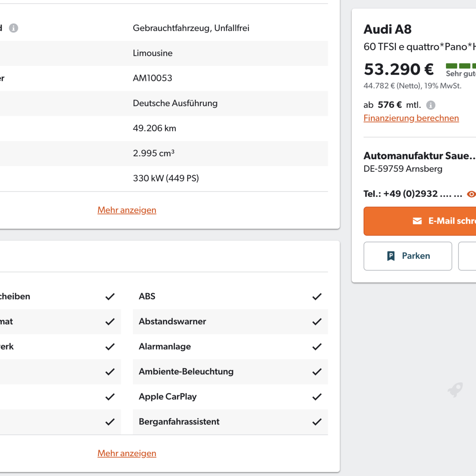The height and width of the screenshot is (476, 476).
Task: Click the Ambiente-Beleuchtung checkmark
Action: (317, 372)
